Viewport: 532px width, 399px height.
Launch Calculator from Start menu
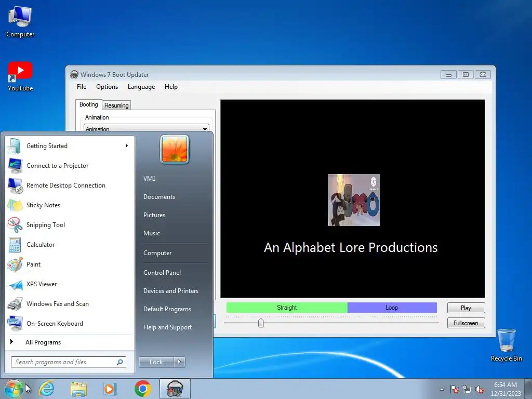(x=70, y=244)
